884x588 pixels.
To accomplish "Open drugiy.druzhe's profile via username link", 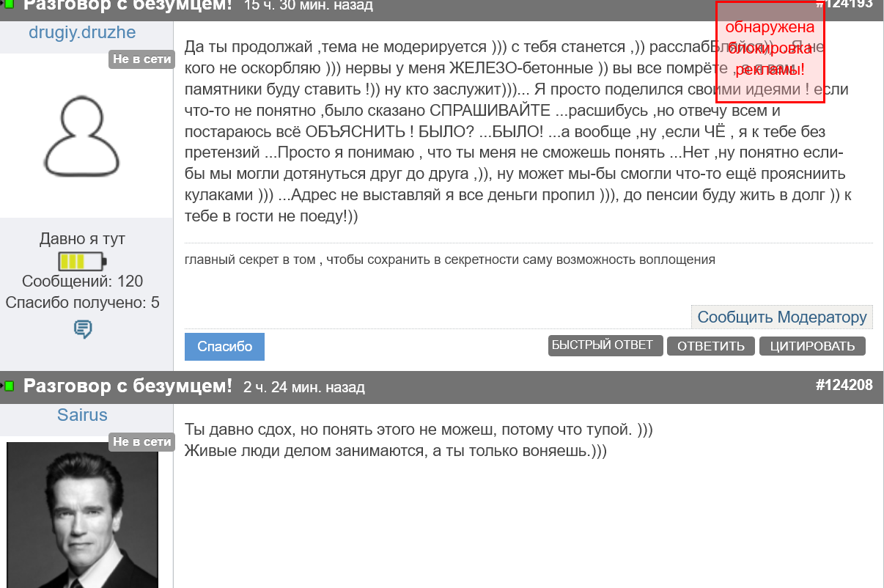I will (x=82, y=32).
